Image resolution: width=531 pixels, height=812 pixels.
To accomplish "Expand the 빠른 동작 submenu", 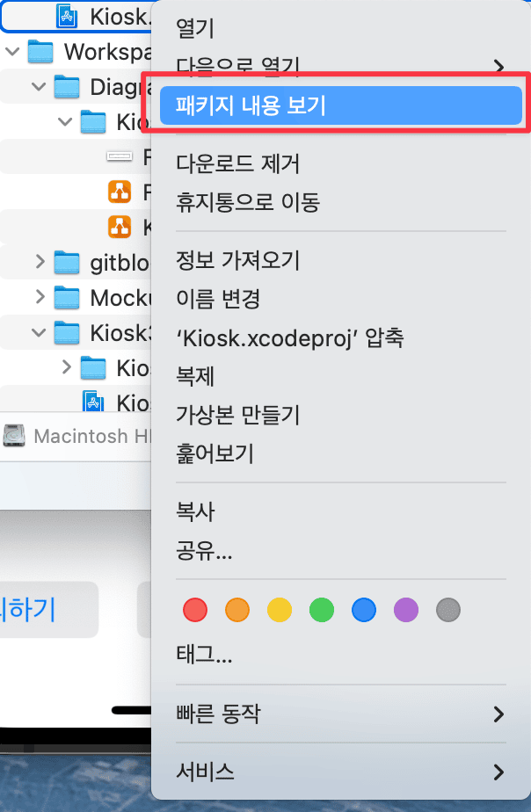I will [341, 714].
